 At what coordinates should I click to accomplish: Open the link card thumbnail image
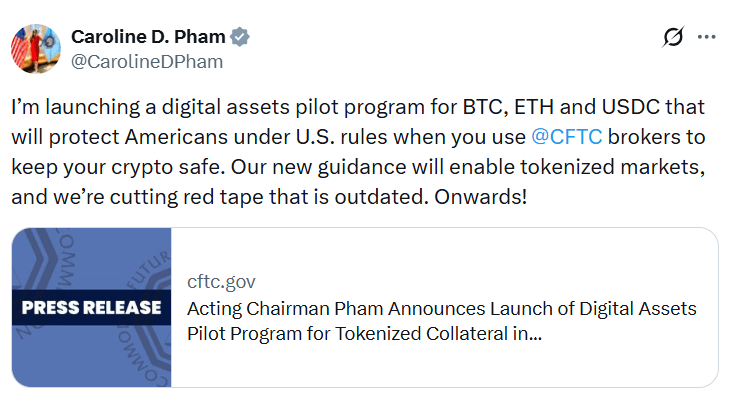(92, 307)
